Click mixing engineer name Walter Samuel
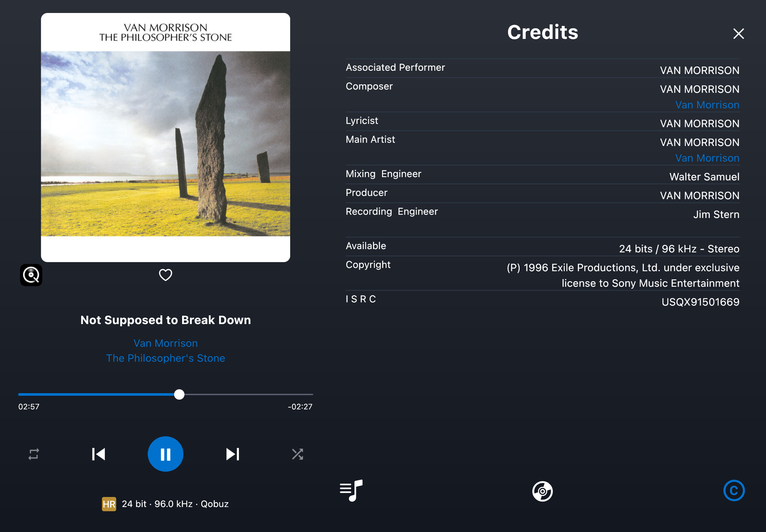The width and height of the screenshot is (766, 532). tap(704, 176)
